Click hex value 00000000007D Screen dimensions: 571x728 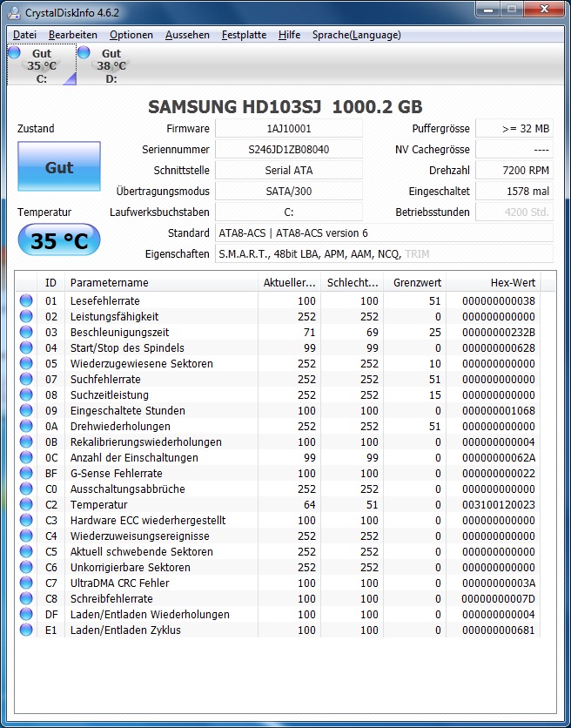499,598
